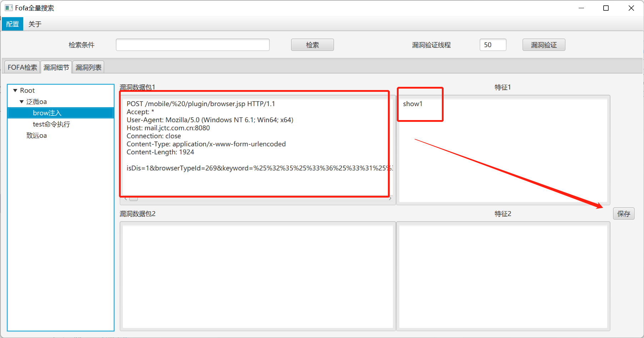Click inside the 检索条件 search input field

[x=192, y=44]
